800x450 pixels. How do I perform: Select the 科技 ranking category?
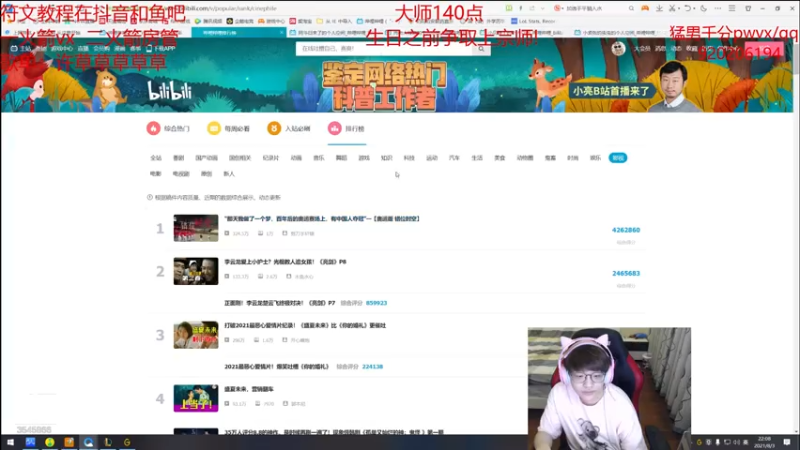(409, 158)
